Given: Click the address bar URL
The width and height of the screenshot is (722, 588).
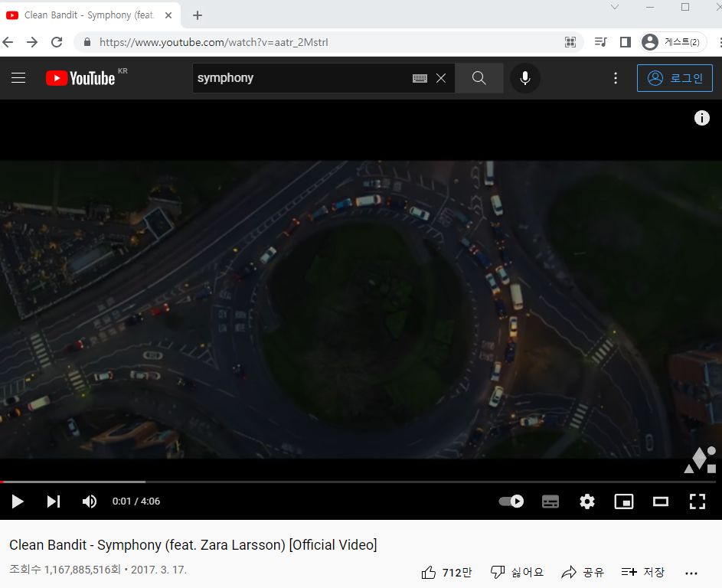Looking at the screenshot, I should tap(214, 42).
